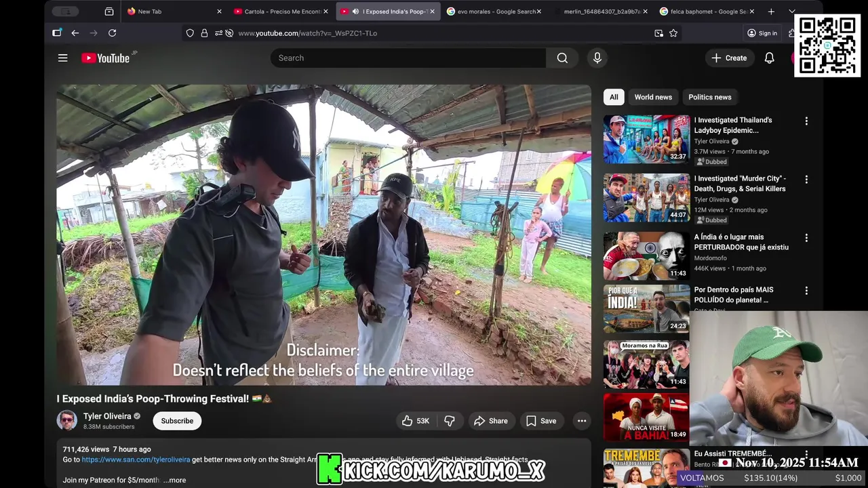Click I Investigated Thailand's Ladyboy Epidemic title
This screenshot has width=868, height=488.
pyautogui.click(x=733, y=125)
